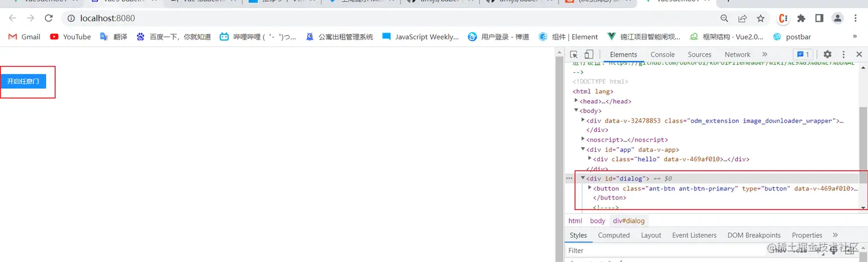
Task: Open the 用户登录 - 禅道 bookmark
Action: click(498, 37)
